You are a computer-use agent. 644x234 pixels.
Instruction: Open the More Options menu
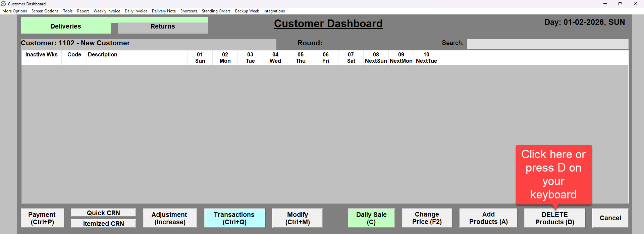[x=15, y=11]
